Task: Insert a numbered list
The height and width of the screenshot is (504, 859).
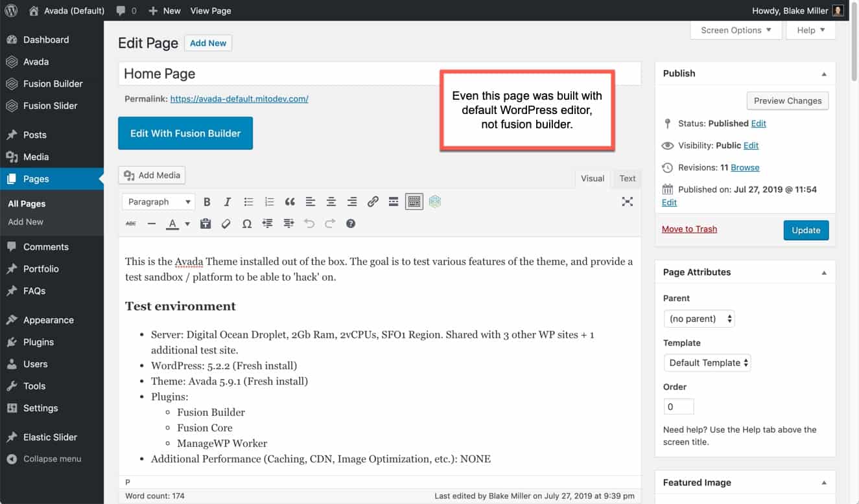Action: coord(269,202)
